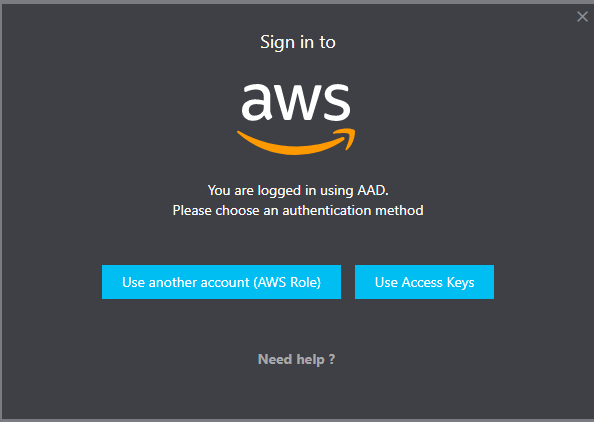Click the letter 'a' in the AWS logo

click(x=256, y=102)
